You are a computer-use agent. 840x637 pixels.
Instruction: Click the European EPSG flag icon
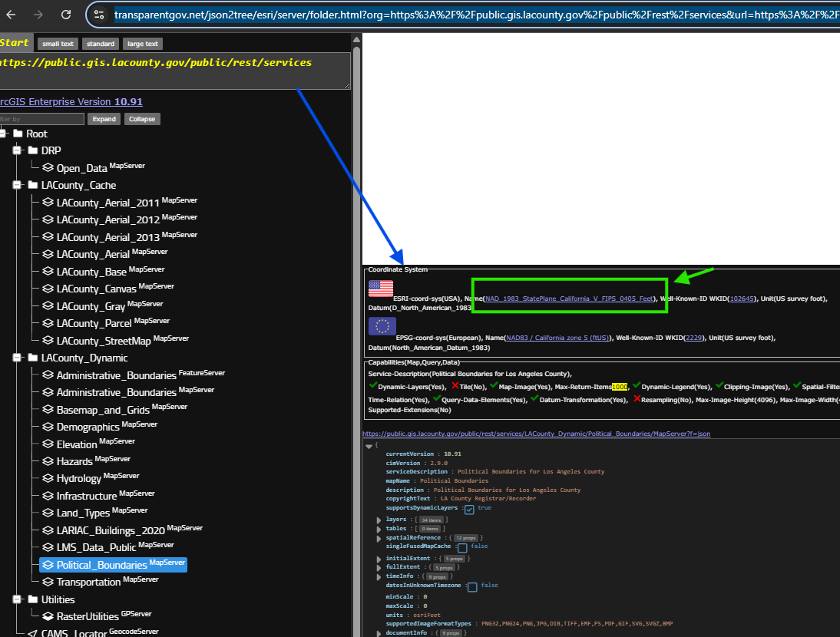[x=382, y=326]
